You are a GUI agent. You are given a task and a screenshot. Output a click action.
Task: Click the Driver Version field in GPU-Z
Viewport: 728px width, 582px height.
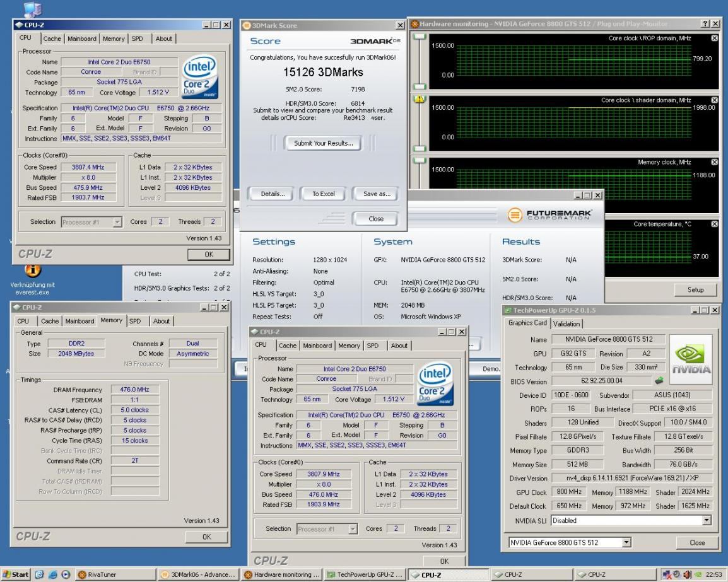(631, 477)
